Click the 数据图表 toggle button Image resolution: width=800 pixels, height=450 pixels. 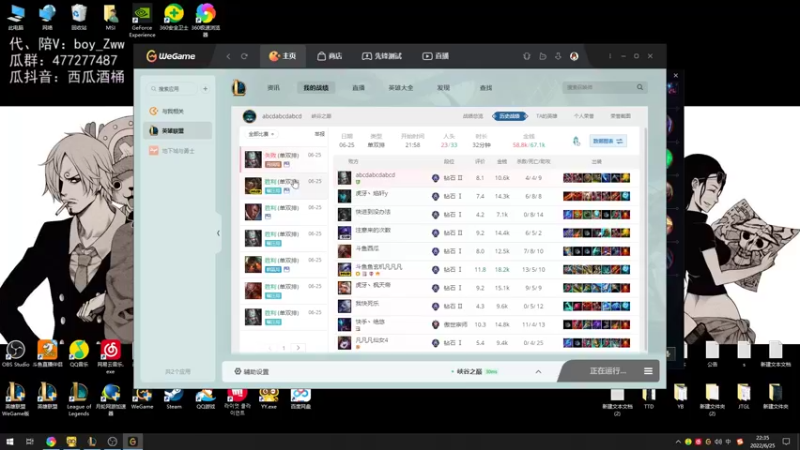pos(608,141)
